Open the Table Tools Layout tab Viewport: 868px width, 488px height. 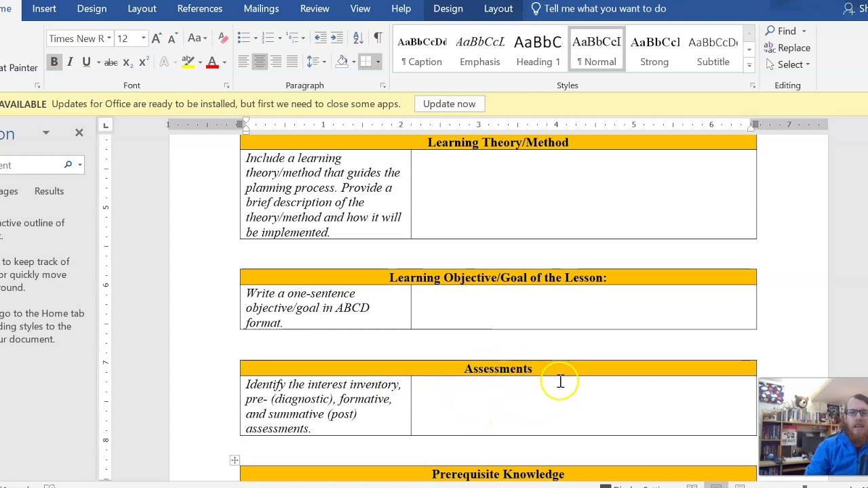pos(498,9)
